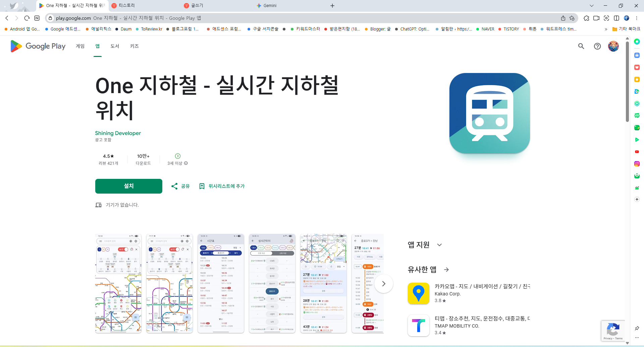Add the app to the wishlist
The image size is (644, 347).
(x=221, y=186)
